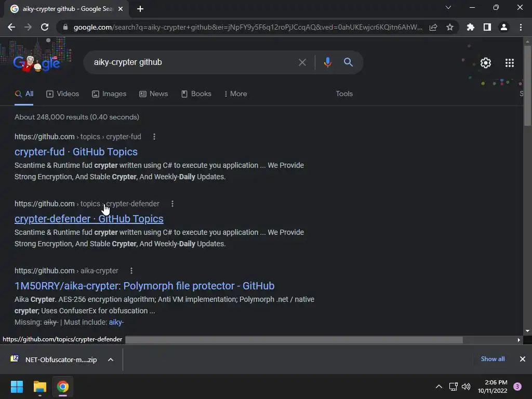Click the github.com › aika-crypter breadcrumb

[x=66, y=271]
